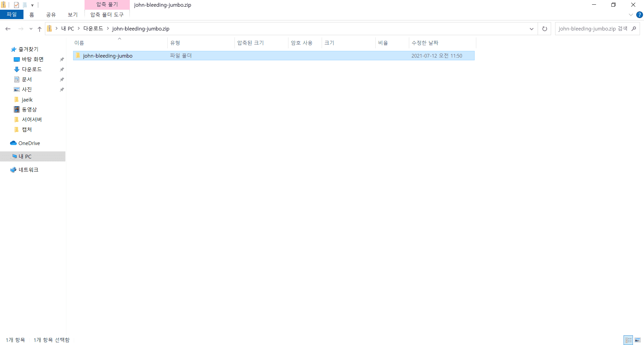
Task: Go forward with the forward arrow
Action: 21,29
